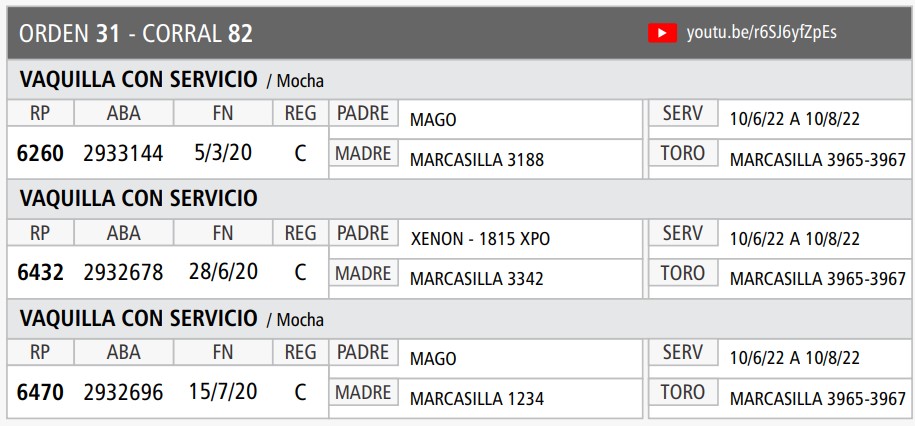Click birth date 15/7/20

click(223, 393)
